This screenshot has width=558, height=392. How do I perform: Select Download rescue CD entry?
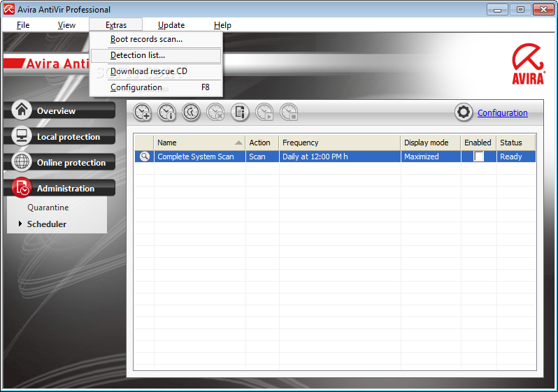(156, 71)
